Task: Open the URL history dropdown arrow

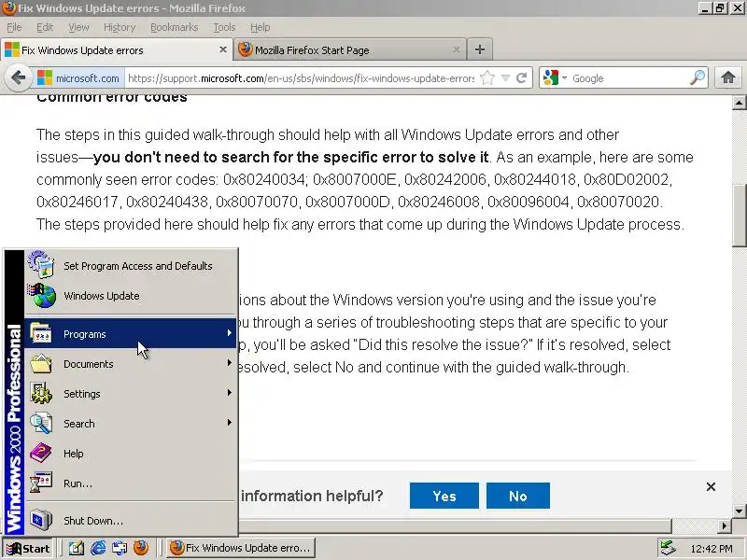Action: click(x=505, y=78)
